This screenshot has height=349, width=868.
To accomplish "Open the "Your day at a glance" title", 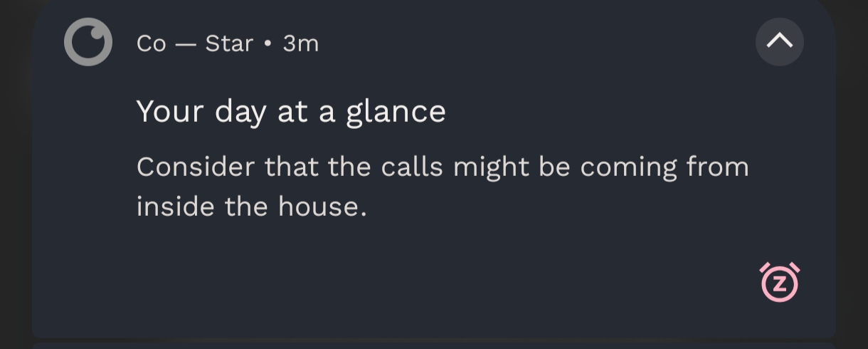I will (290, 112).
